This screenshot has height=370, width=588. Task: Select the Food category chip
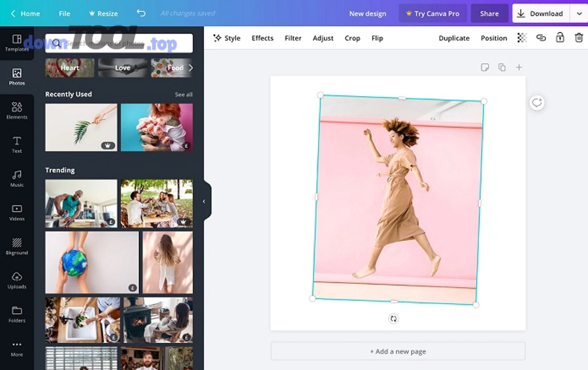click(x=172, y=68)
